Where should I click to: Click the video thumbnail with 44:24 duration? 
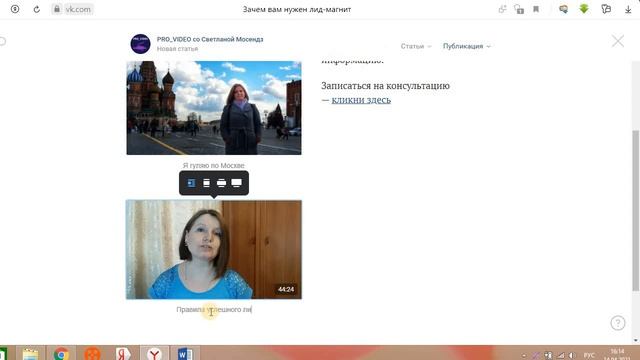[x=214, y=249]
